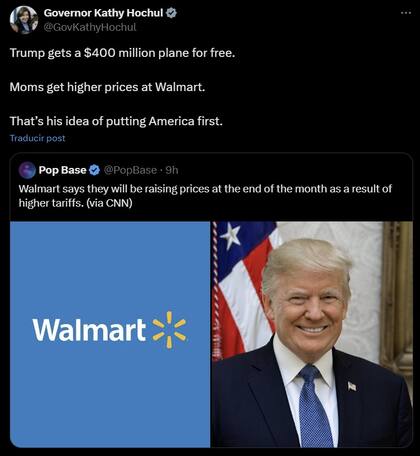Click the Walmart wordmark text in image
Image resolution: width=420 pixels, height=456 pixels.
tap(89, 330)
